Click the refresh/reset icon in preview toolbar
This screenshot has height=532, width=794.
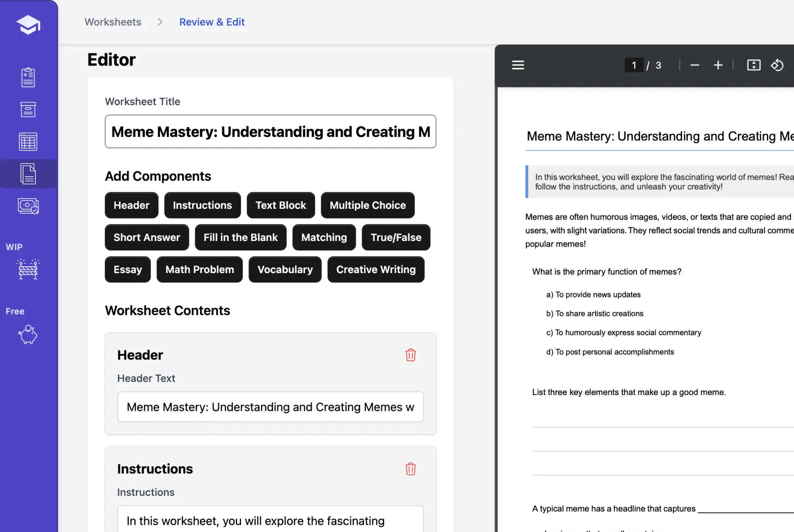coord(778,64)
